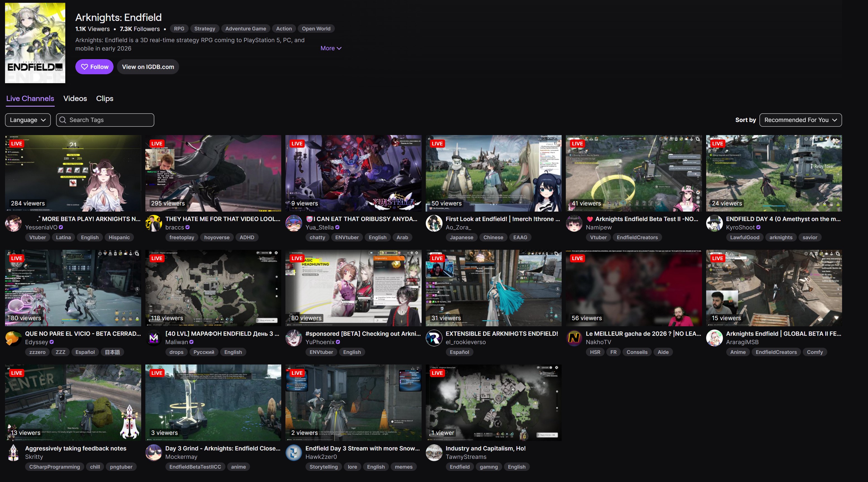Click Edyssey's orange avatar icon

13,338
